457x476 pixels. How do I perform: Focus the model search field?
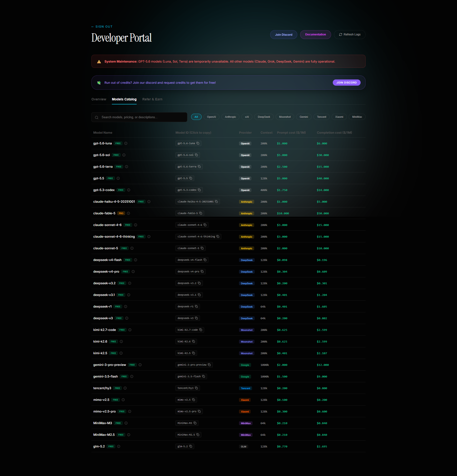pyautogui.click(x=139, y=117)
